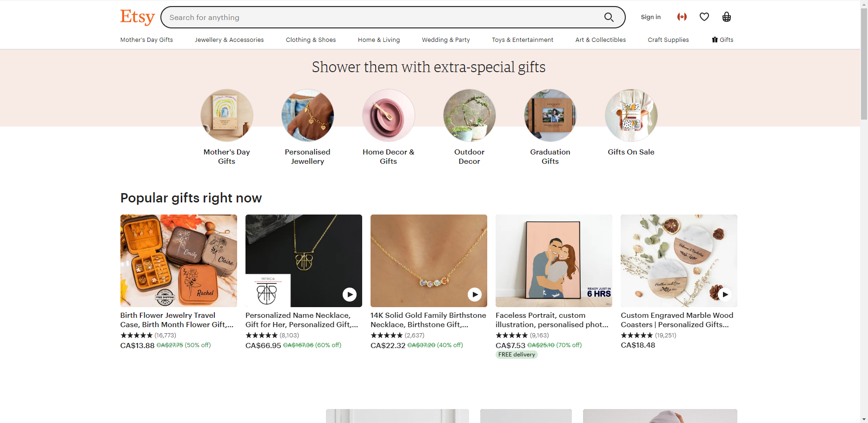
Task: Open the Home & Living menu
Action: pos(379,40)
